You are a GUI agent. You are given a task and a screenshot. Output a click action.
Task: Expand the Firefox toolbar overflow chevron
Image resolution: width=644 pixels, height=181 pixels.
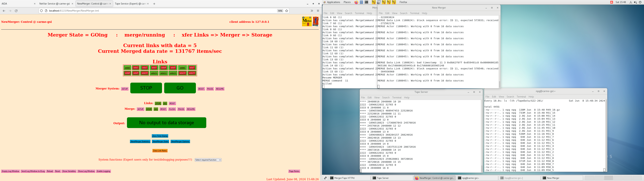(x=312, y=11)
